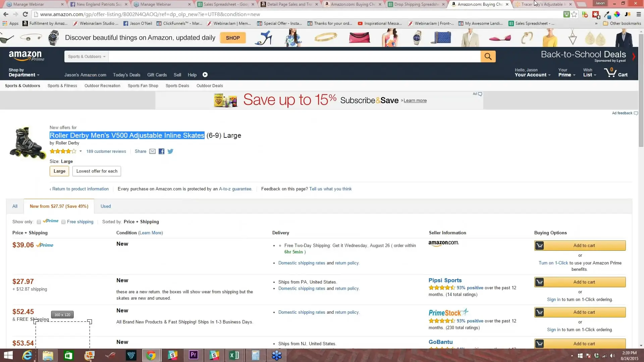Screen dimensions: 644x362
Task: Tick the Prime show-only checkbox
Action: pos(39,222)
